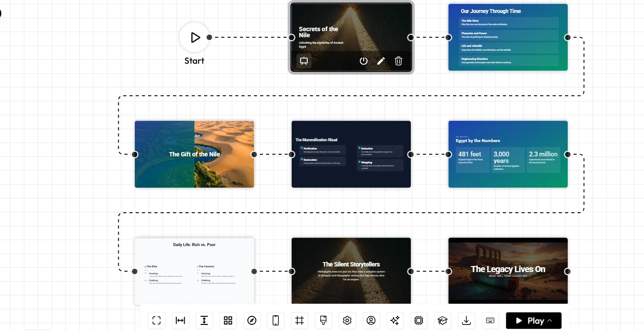This screenshot has height=331, width=644.
Task: Select The Legacy Lives On slide
Action: [x=508, y=271]
